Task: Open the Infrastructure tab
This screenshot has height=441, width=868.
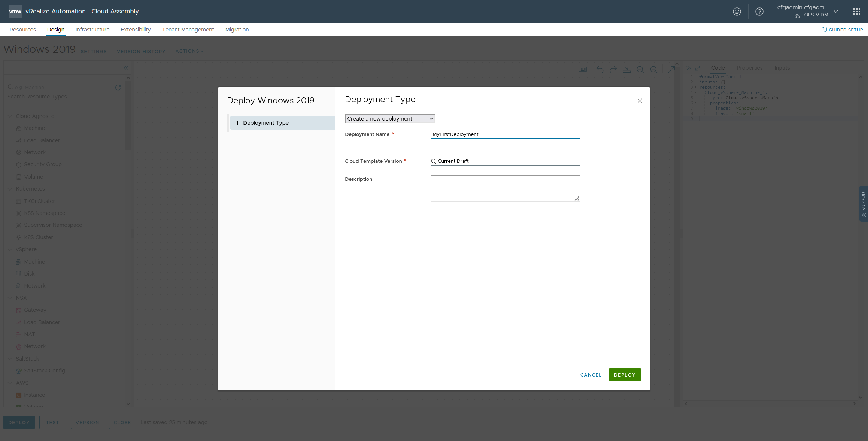Action: (92, 30)
